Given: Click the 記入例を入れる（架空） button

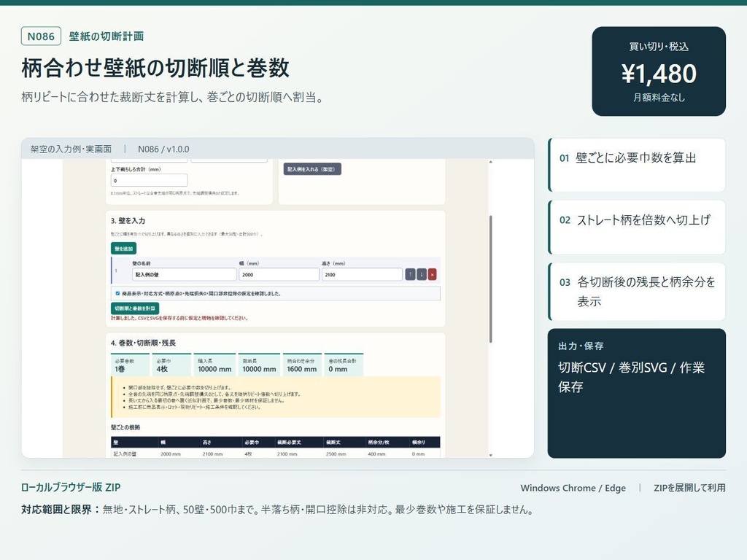Looking at the screenshot, I should (x=312, y=169).
